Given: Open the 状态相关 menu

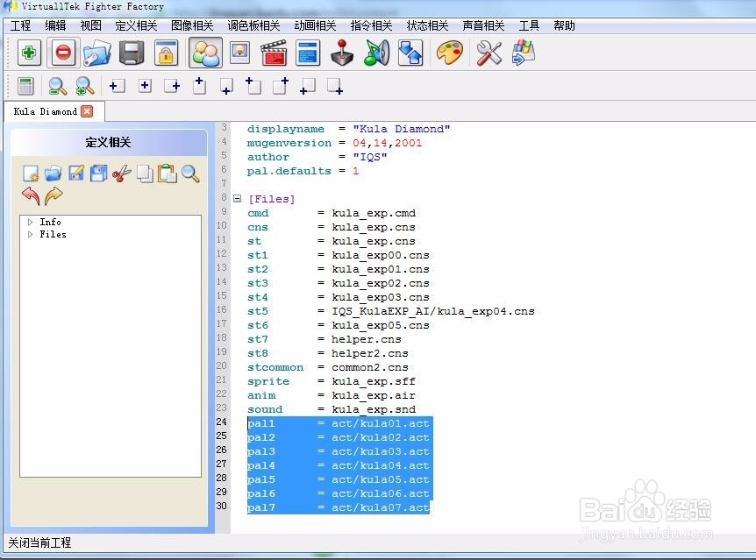Looking at the screenshot, I should (427, 25).
